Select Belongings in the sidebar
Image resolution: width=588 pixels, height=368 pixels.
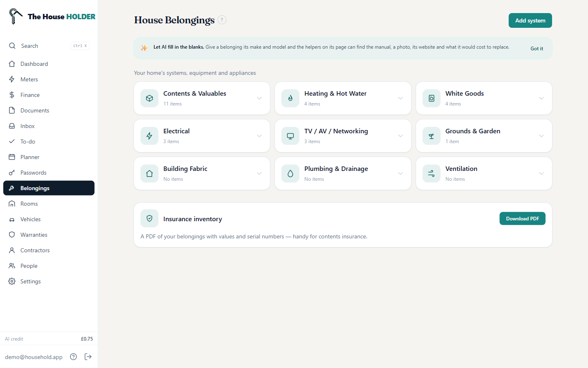click(x=49, y=188)
